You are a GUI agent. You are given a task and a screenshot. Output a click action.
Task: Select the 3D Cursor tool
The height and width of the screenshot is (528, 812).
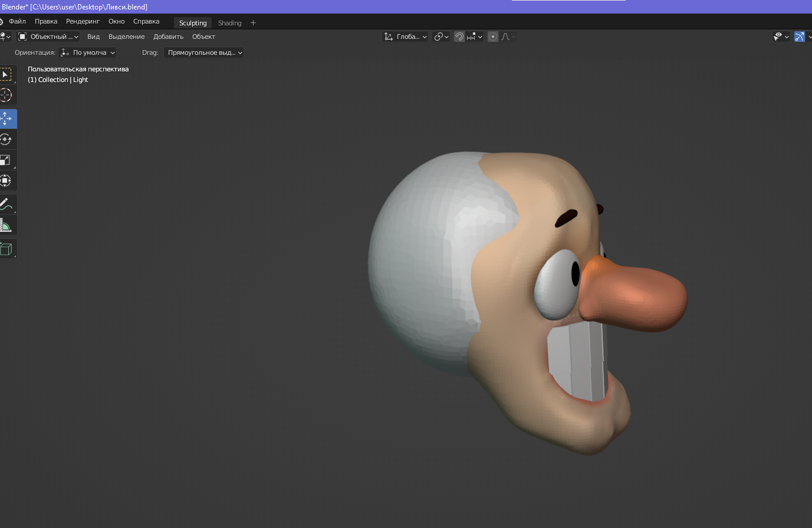(6, 95)
